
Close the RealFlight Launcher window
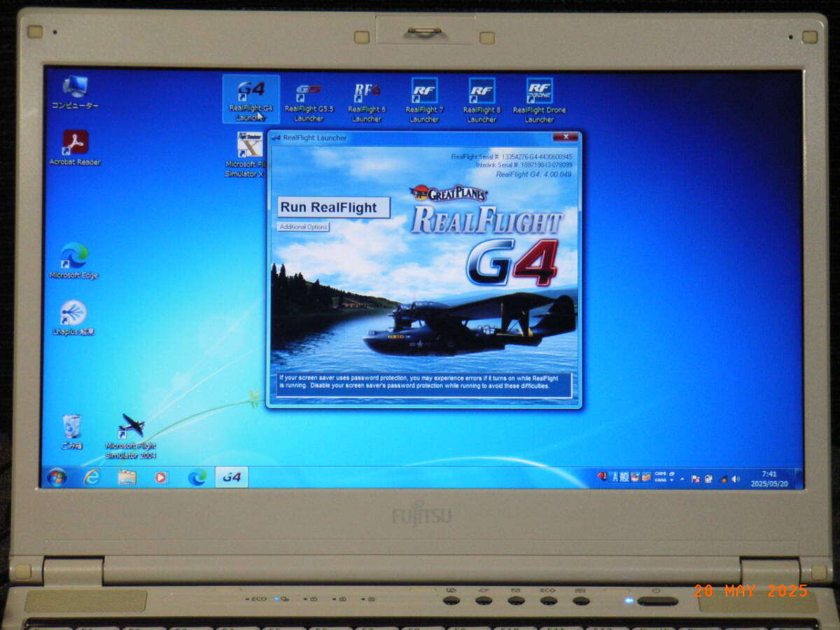pyautogui.click(x=565, y=137)
